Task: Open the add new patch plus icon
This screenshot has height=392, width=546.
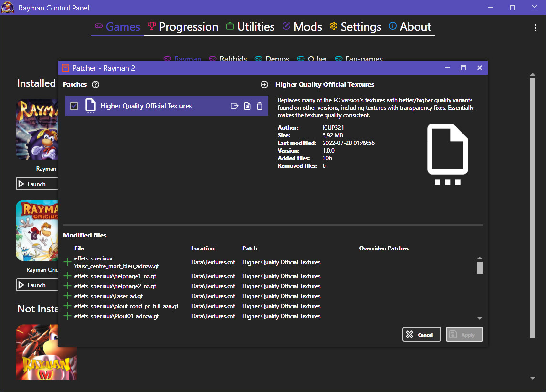Action: tap(264, 84)
